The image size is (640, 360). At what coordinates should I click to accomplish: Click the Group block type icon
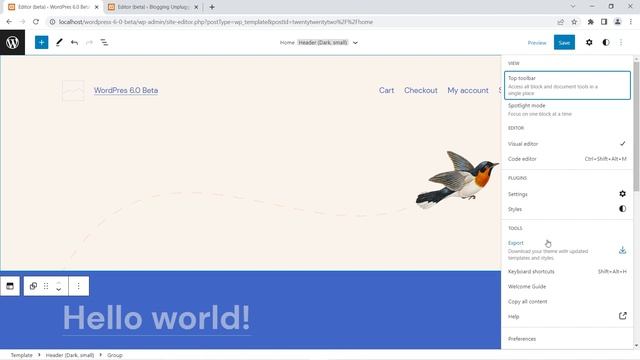click(x=33, y=286)
